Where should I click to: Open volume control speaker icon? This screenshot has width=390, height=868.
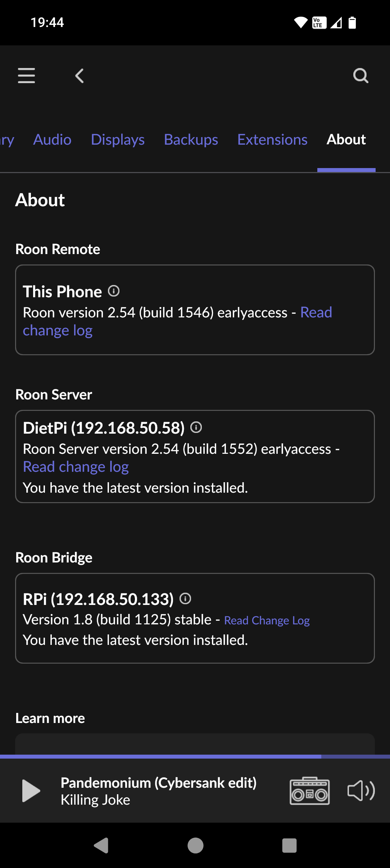361,791
